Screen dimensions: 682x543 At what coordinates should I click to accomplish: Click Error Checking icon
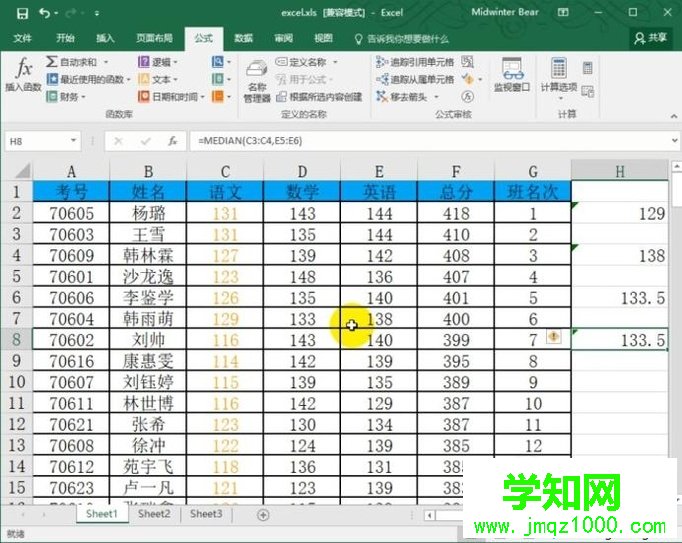tap(468, 79)
